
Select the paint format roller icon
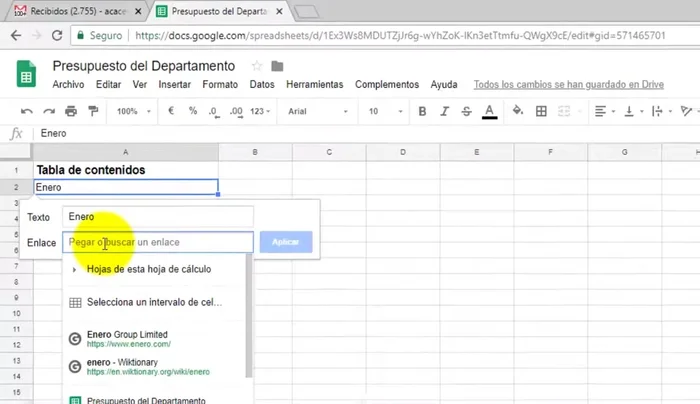pyautogui.click(x=92, y=111)
